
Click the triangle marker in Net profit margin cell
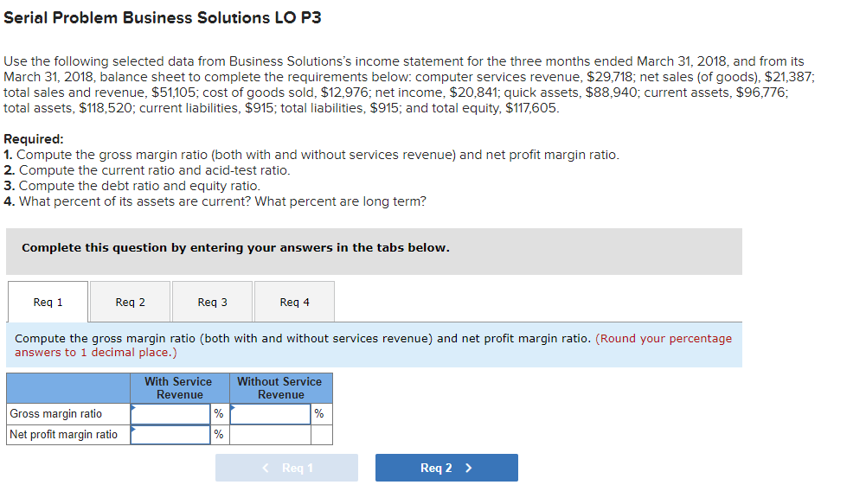(133, 428)
